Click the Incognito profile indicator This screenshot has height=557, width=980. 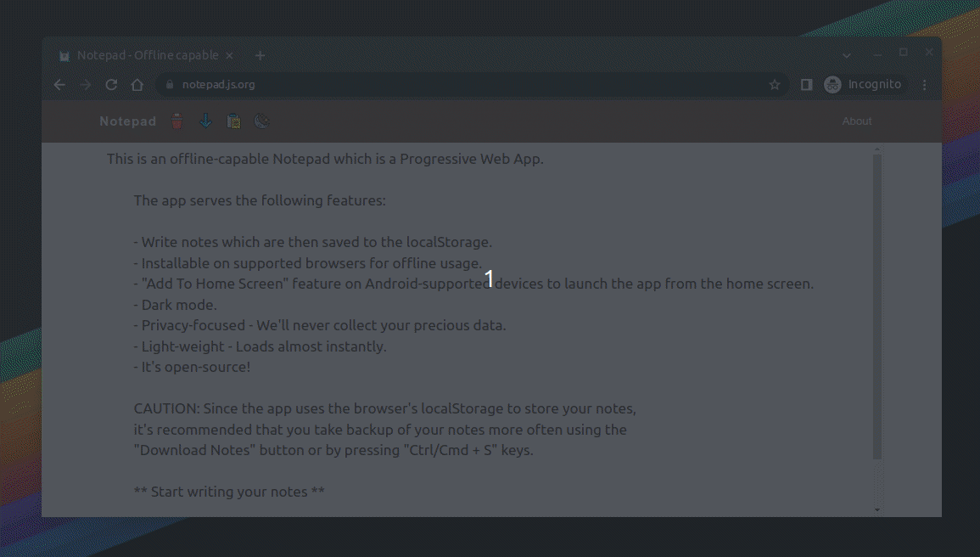pyautogui.click(x=863, y=84)
